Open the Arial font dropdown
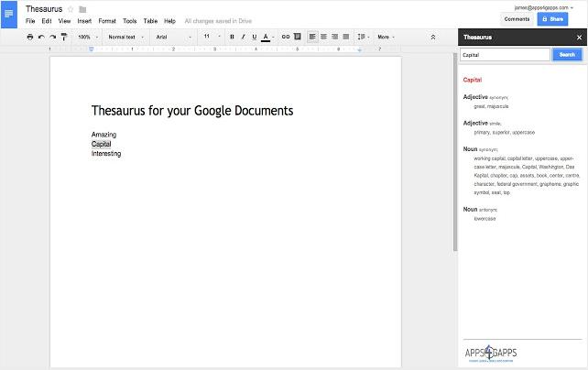The width and height of the screenshot is (588, 370). pyautogui.click(x=174, y=37)
